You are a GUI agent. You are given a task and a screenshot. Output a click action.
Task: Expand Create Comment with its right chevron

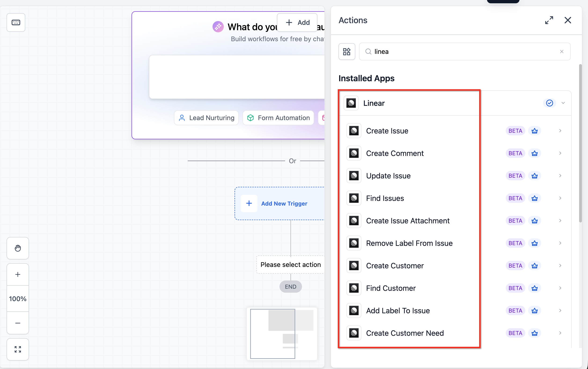click(560, 153)
